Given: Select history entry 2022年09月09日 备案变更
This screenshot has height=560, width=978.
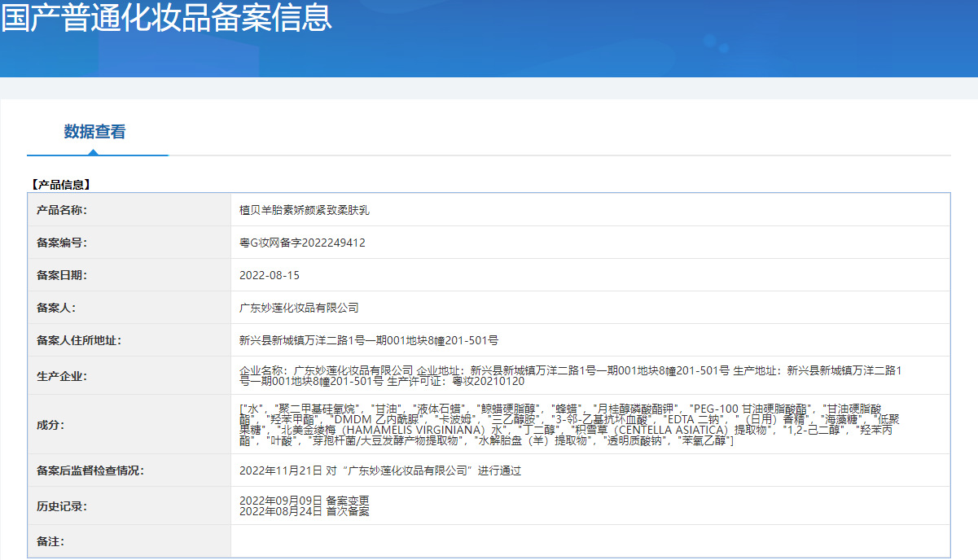Looking at the screenshot, I should 305,501.
